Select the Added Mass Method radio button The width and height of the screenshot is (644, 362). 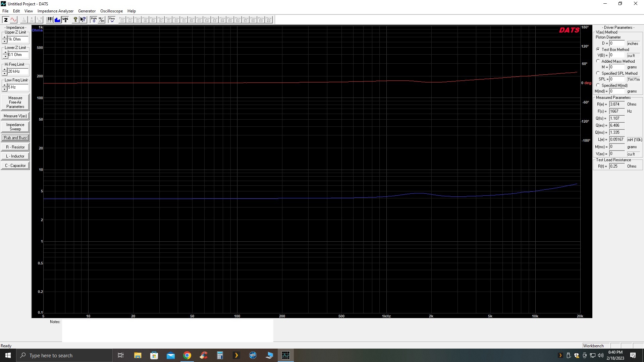coord(598,61)
